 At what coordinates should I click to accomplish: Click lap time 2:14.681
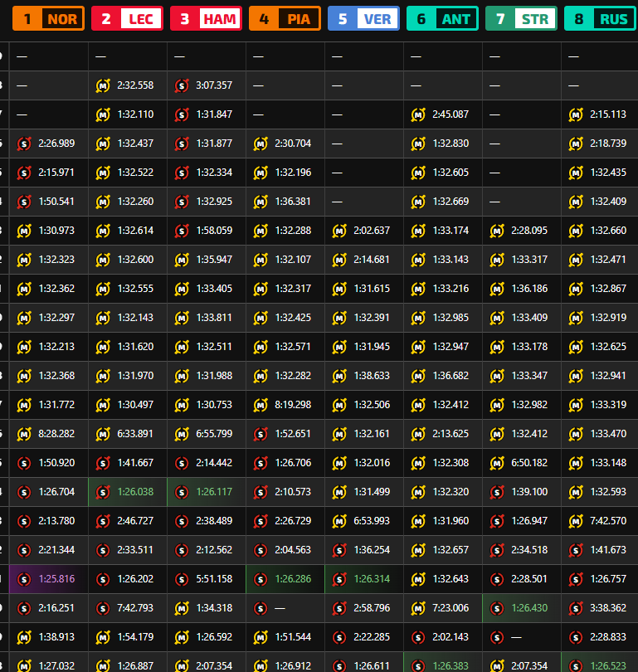click(372, 260)
